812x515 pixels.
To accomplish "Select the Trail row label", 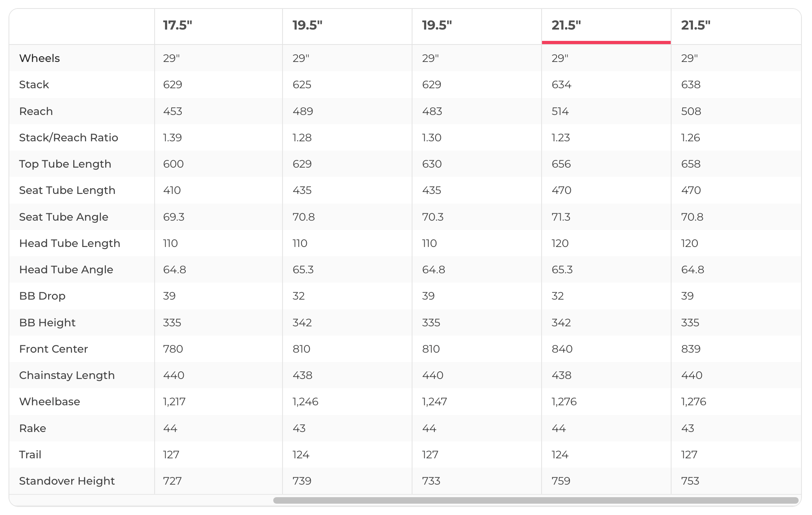I will (30, 455).
